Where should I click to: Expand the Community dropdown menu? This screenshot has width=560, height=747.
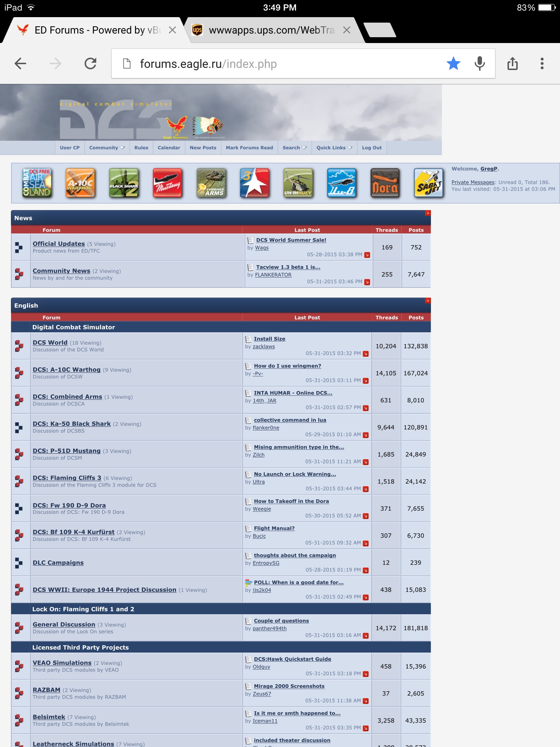tap(107, 148)
